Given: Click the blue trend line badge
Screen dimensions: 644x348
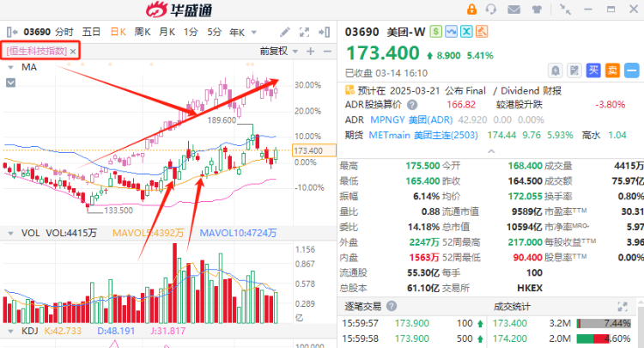Looking at the screenshot, I should click(x=451, y=32).
